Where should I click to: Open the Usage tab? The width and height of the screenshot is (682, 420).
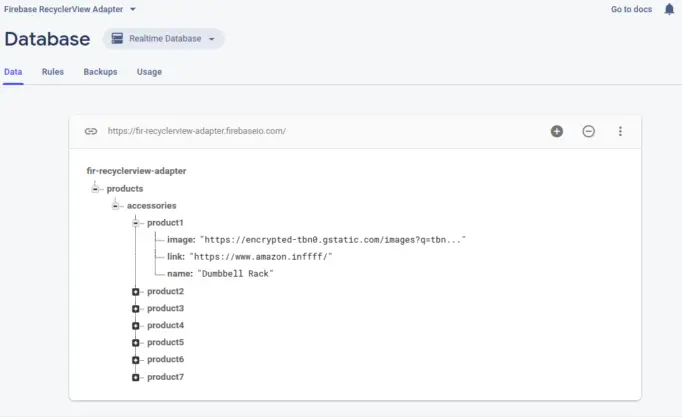click(149, 72)
